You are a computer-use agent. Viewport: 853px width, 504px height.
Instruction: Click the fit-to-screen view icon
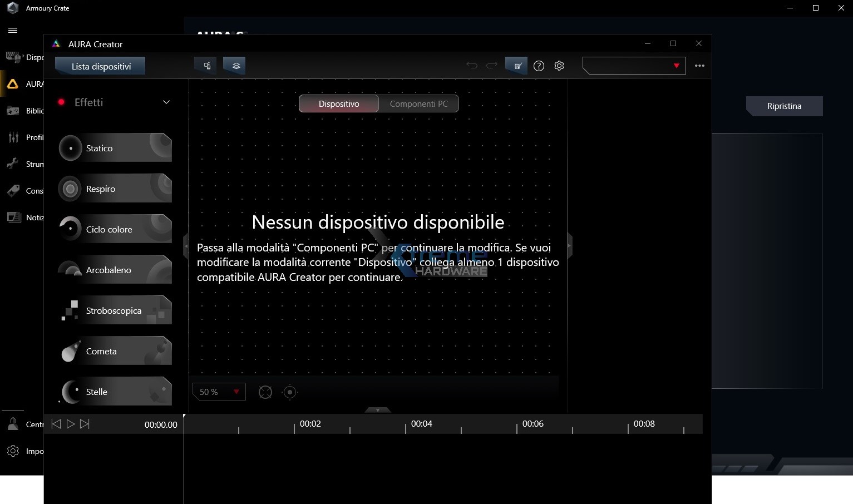pos(265,392)
